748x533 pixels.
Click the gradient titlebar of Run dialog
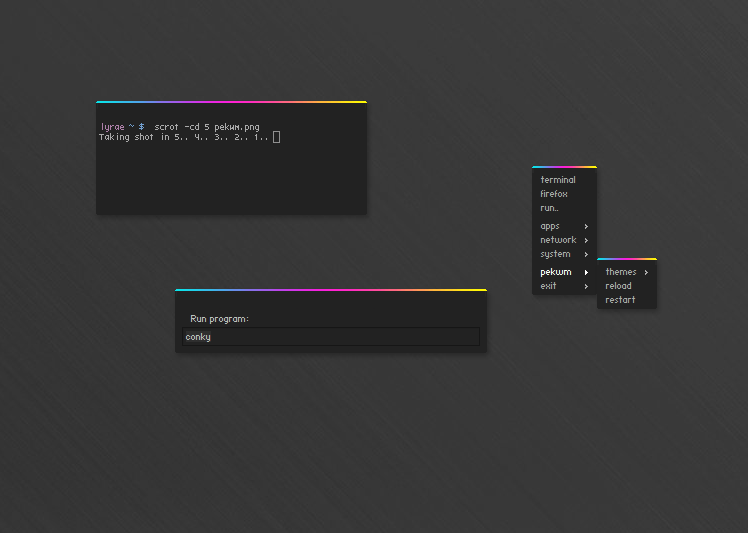click(331, 290)
